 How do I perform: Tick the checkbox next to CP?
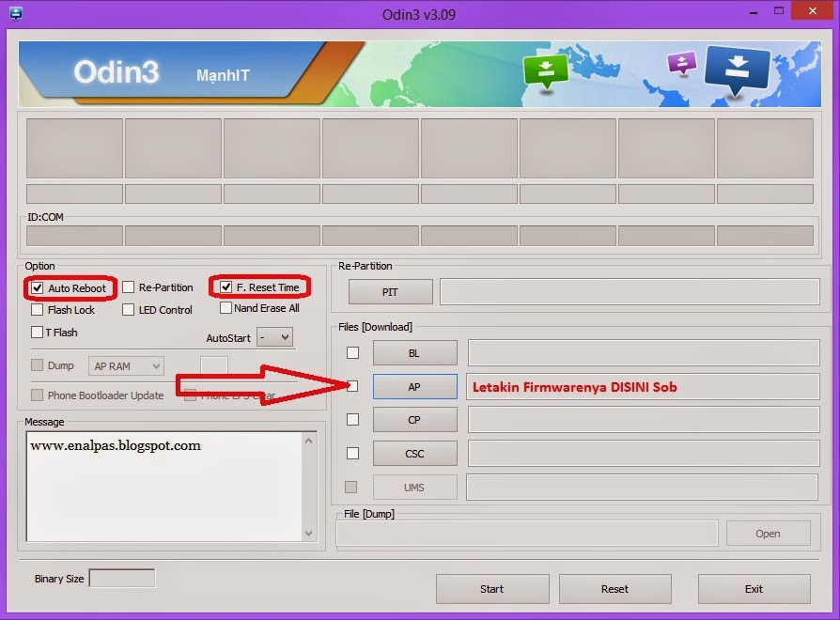[x=352, y=419]
